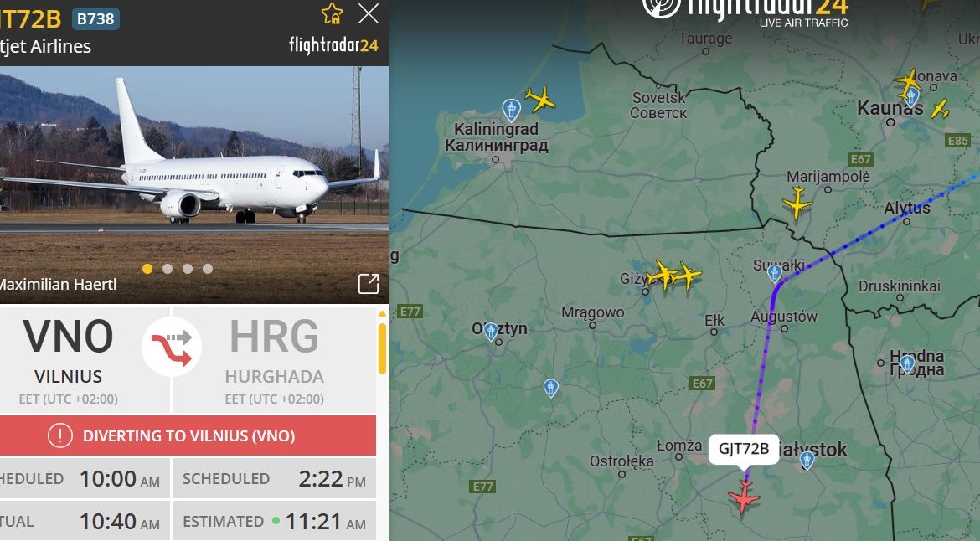Select the yellow aircraft near Marijampolė
The height and width of the screenshot is (541, 980).
[x=797, y=203]
